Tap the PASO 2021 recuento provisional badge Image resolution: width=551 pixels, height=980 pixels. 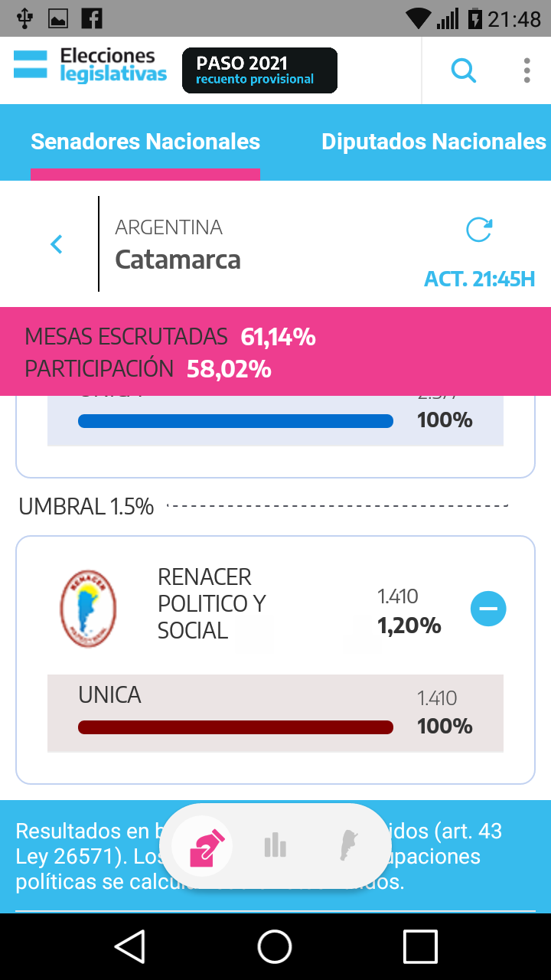point(259,70)
